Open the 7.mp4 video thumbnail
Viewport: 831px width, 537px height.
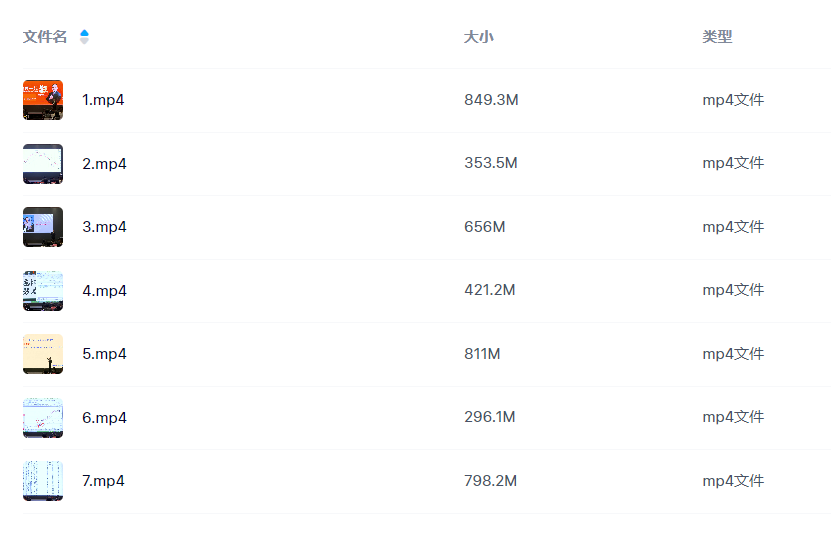(43, 481)
